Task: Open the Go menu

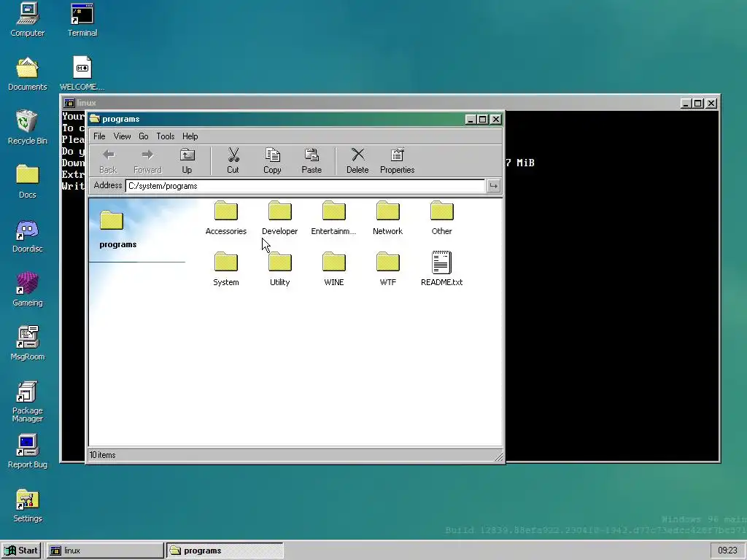Action: pyautogui.click(x=144, y=136)
